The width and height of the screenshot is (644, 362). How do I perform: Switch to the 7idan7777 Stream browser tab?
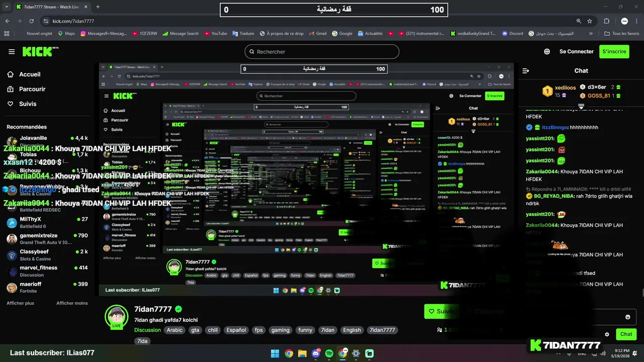pos(51,7)
